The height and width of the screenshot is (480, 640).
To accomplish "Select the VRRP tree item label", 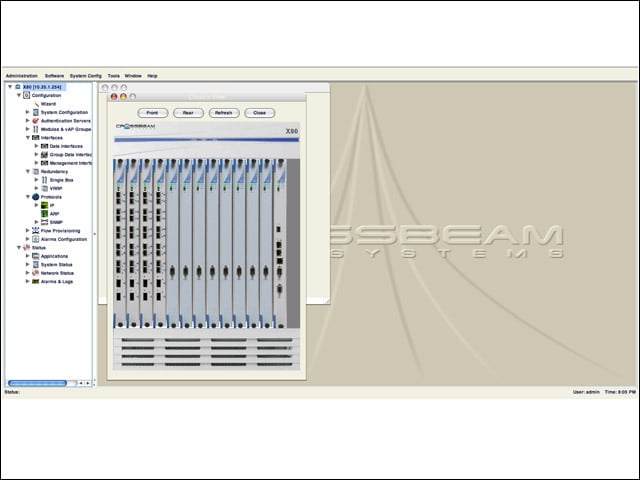I will 56,189.
